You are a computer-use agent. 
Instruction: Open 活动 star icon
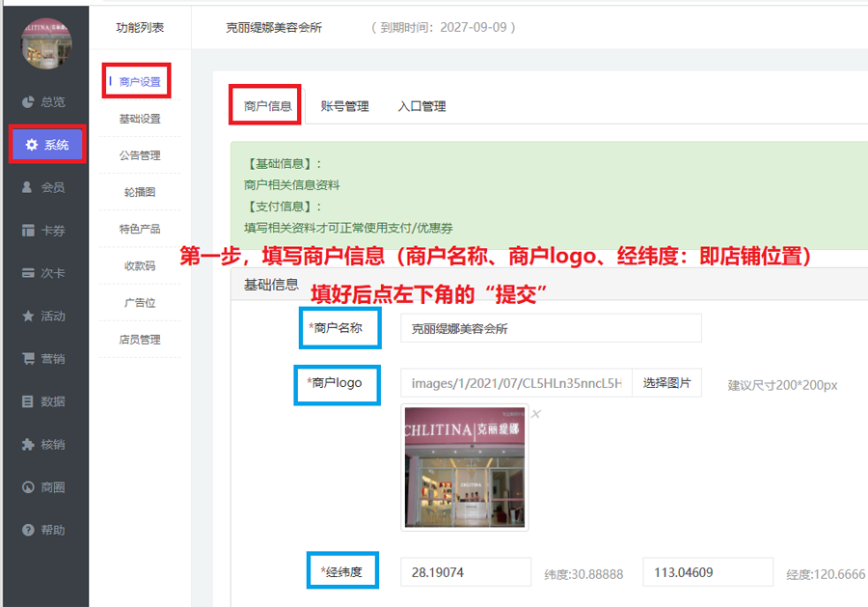28,316
